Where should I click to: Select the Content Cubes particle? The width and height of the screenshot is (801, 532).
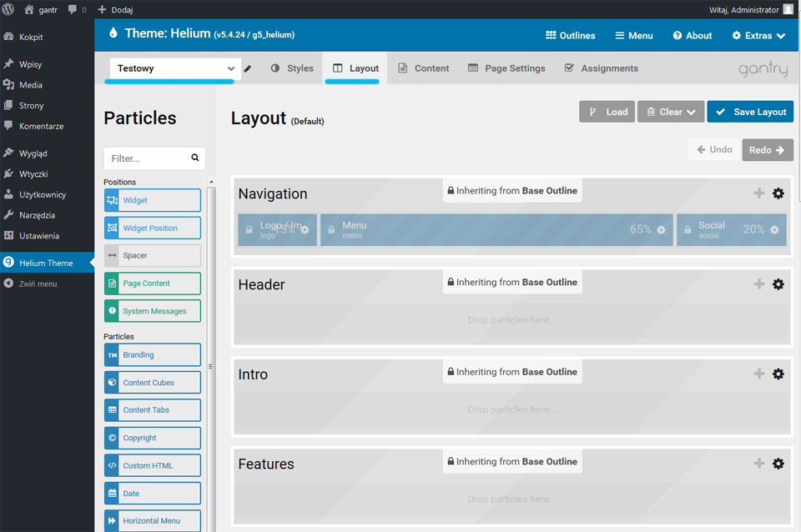coord(152,383)
